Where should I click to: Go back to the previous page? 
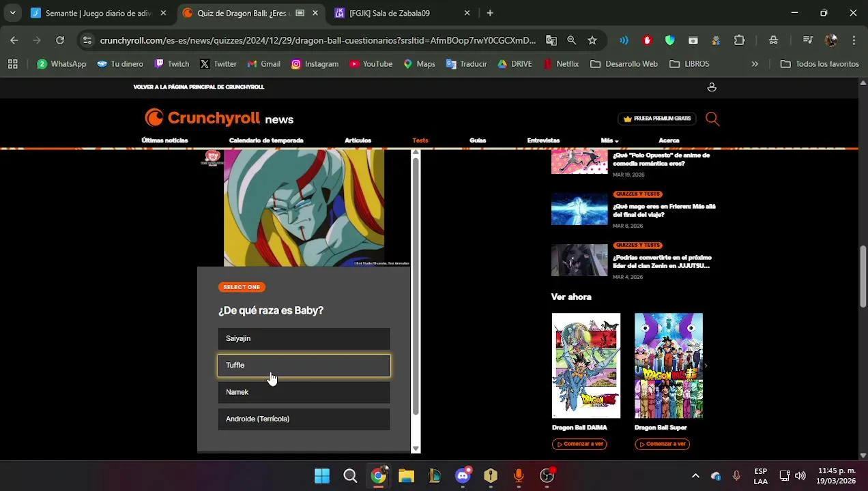tap(14, 40)
